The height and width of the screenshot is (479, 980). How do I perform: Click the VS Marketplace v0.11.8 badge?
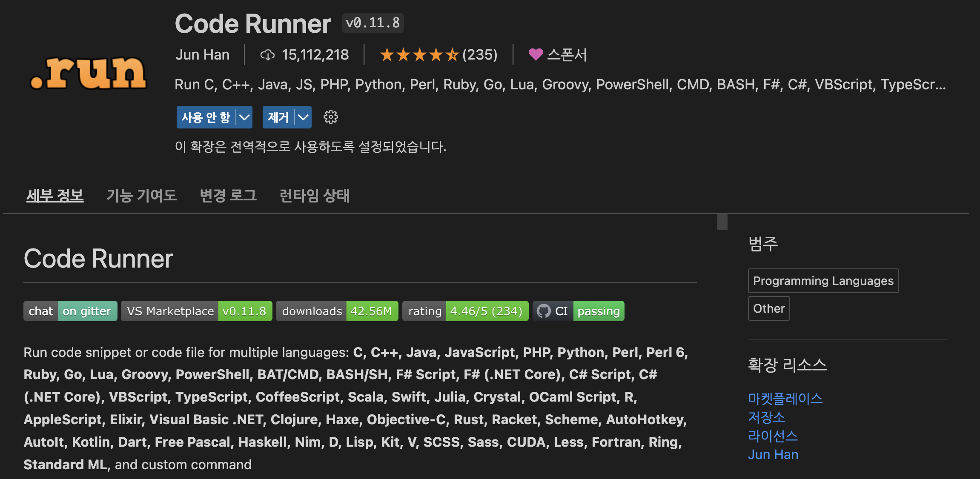click(196, 311)
